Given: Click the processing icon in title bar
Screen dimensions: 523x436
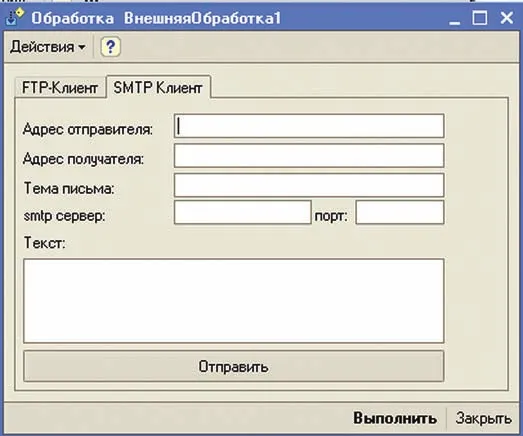Looking at the screenshot, I should (x=15, y=17).
